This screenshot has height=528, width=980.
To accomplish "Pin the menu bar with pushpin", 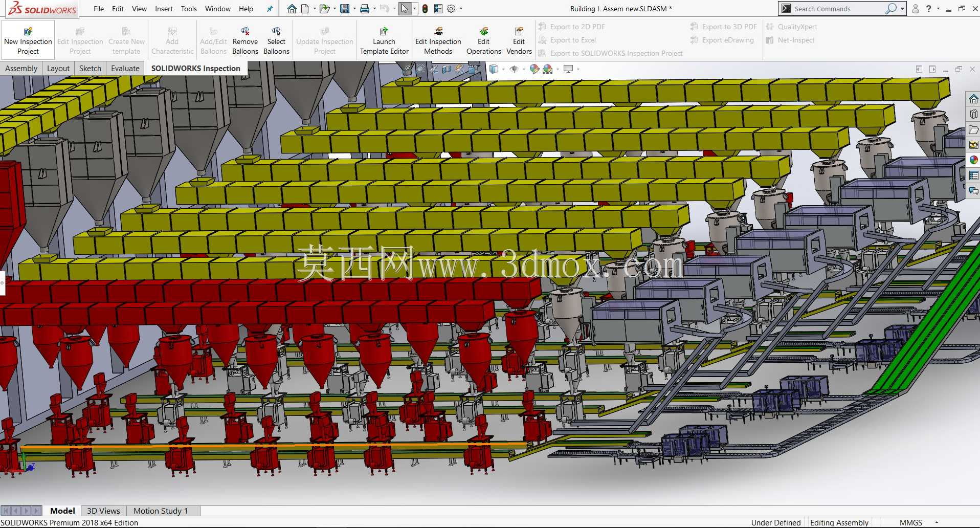I will 270,9.
